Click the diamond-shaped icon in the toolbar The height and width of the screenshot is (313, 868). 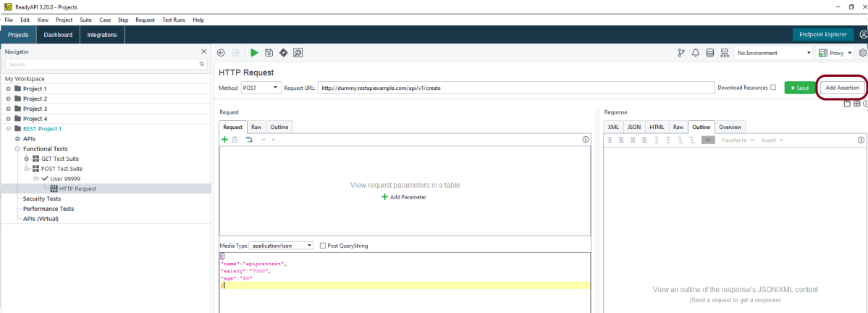tap(283, 53)
